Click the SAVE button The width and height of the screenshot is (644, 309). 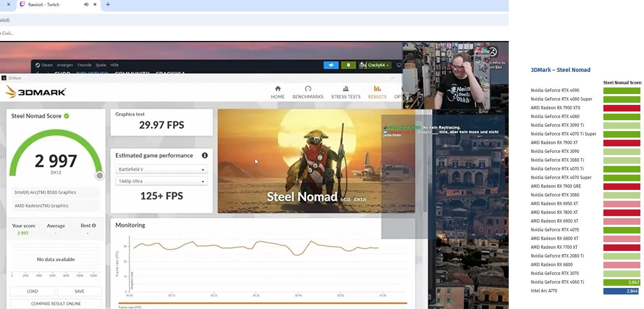click(79, 291)
